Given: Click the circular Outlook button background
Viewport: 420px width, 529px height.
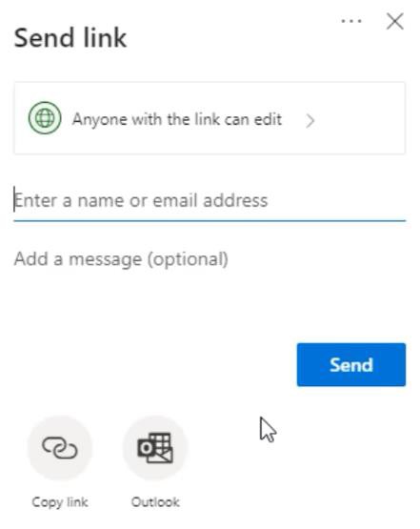Looking at the screenshot, I should (x=155, y=448).
